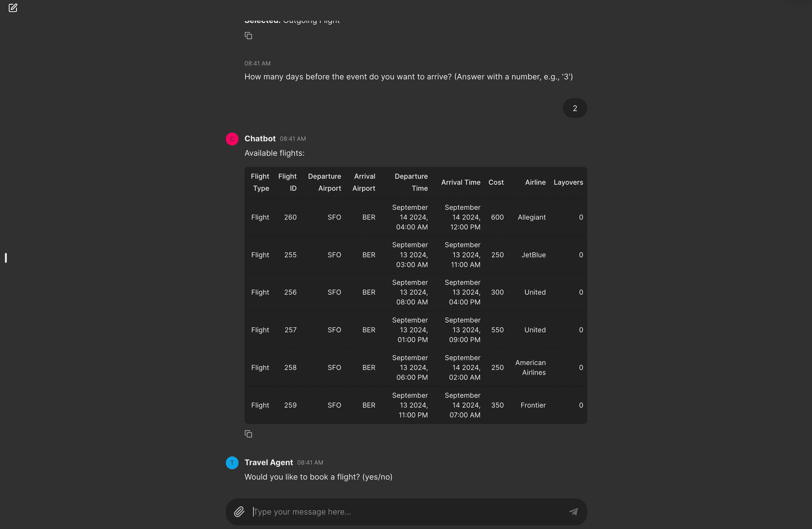The image size is (812, 529).
Task: Click the user's reply bubble showing 2
Action: click(x=575, y=108)
